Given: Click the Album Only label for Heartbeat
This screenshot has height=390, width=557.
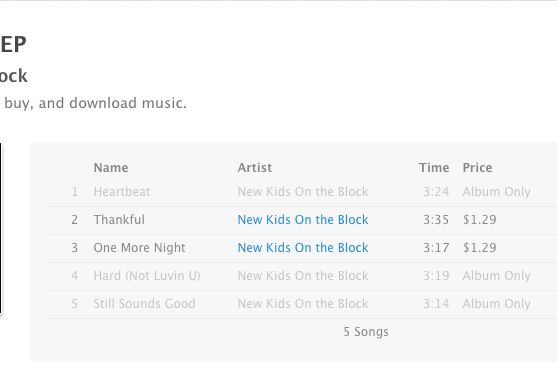Looking at the screenshot, I should pos(497,192).
